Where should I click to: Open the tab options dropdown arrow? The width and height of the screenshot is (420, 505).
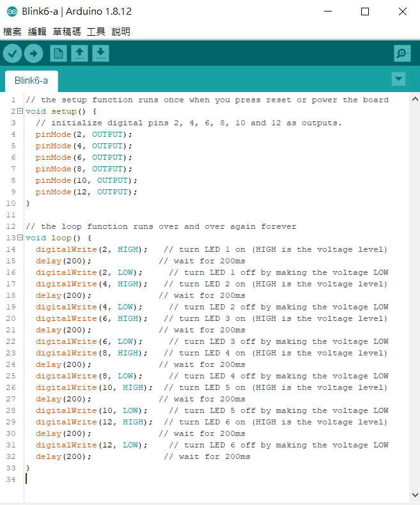(398, 79)
